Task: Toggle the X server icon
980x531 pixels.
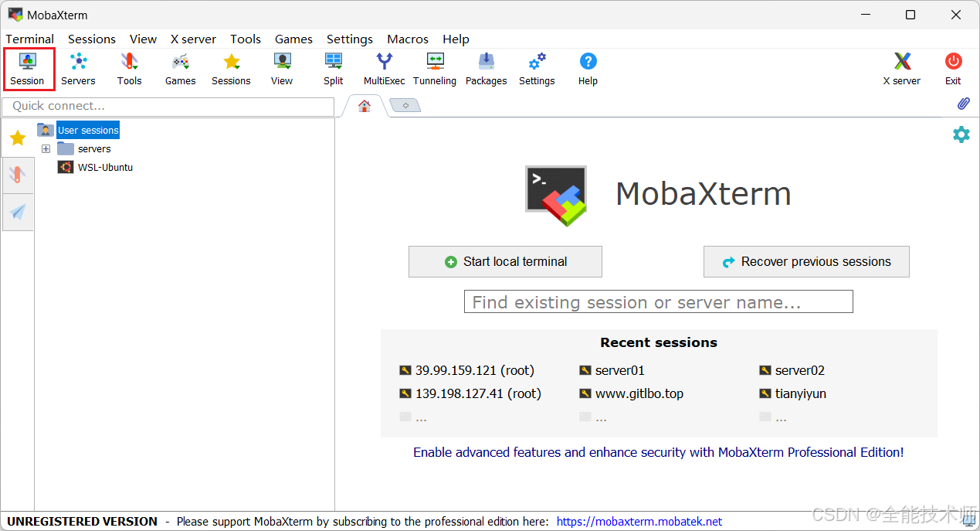Action: click(x=902, y=69)
